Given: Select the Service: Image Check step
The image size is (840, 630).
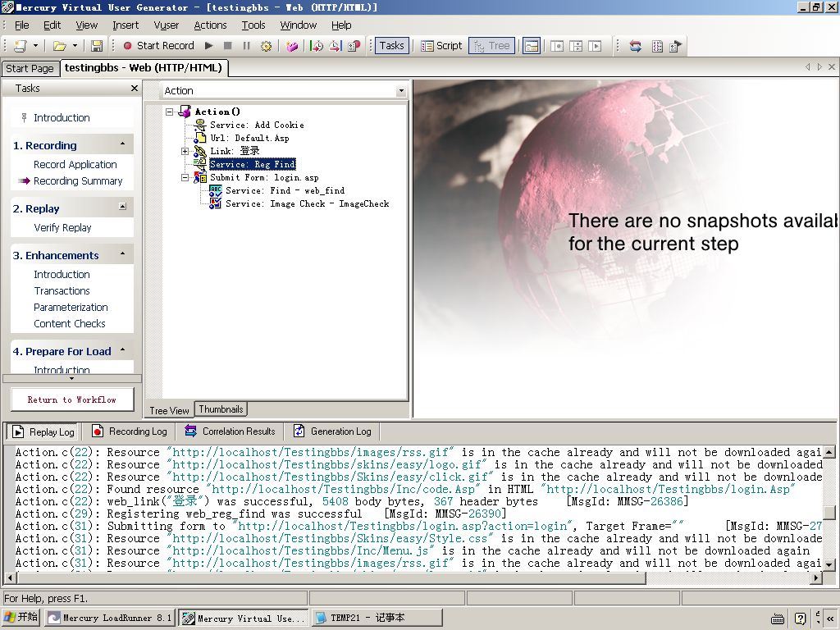Looking at the screenshot, I should pyautogui.click(x=307, y=203).
